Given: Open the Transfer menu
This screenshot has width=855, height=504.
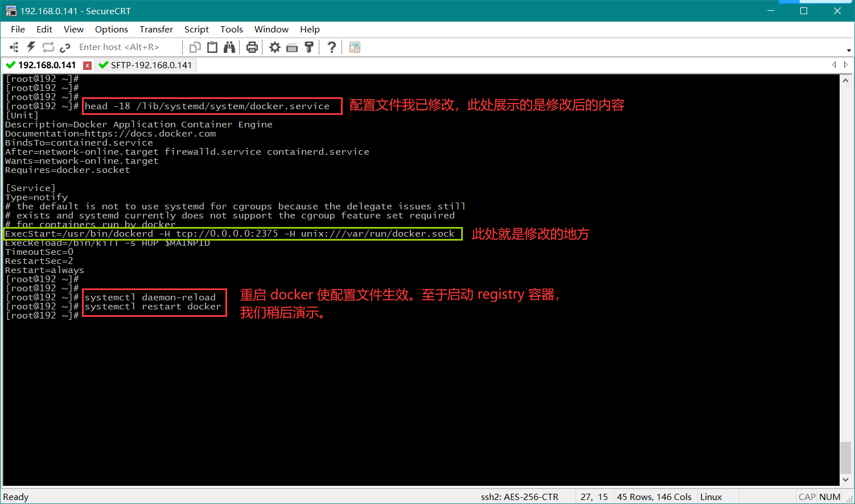Looking at the screenshot, I should (x=156, y=30).
